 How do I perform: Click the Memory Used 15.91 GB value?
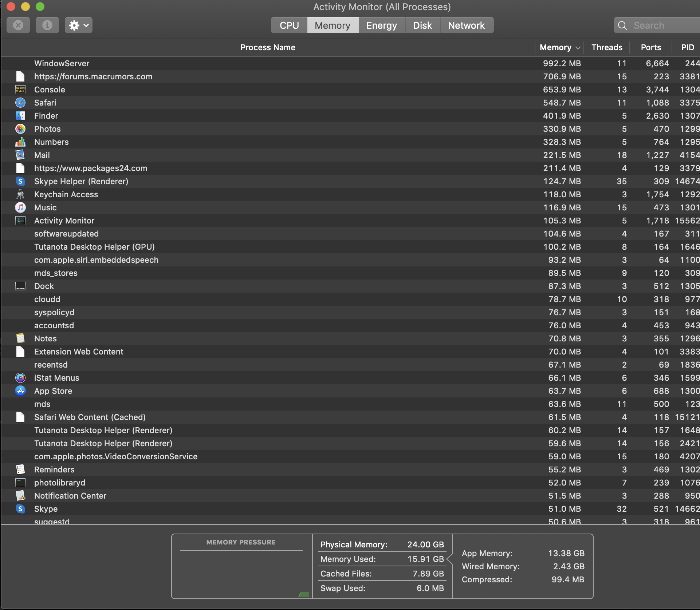[425, 559]
